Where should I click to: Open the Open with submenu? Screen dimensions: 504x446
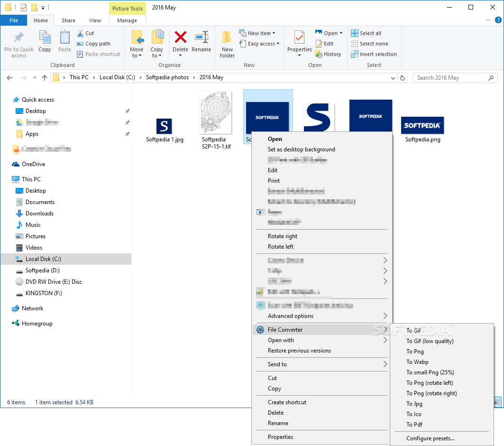(x=321, y=340)
